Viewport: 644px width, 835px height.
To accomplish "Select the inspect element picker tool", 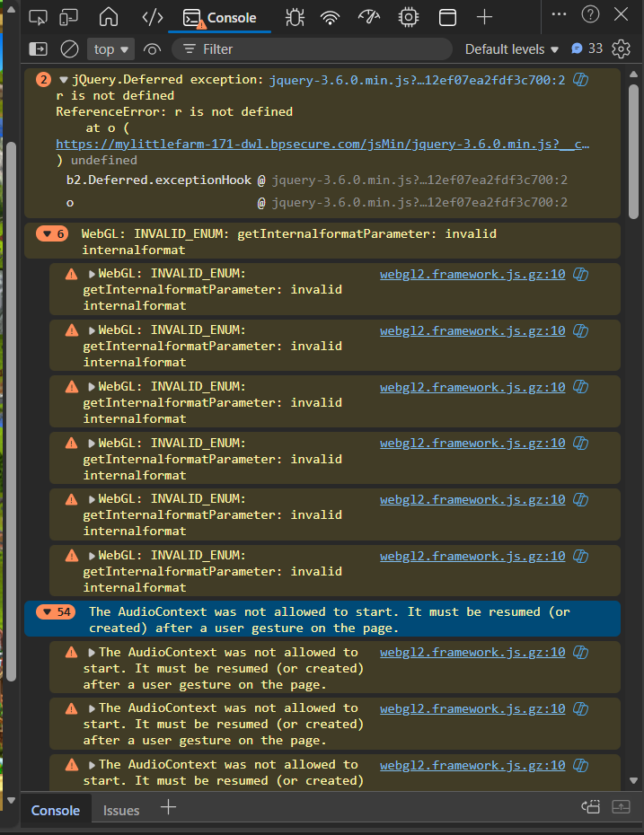I will pyautogui.click(x=38, y=17).
